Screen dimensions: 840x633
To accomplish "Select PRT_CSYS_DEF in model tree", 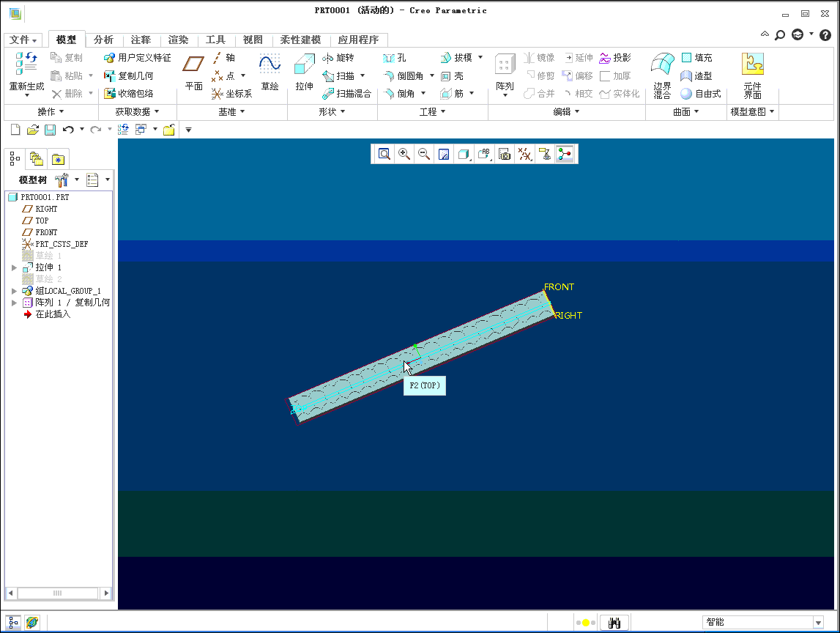I will [55, 244].
